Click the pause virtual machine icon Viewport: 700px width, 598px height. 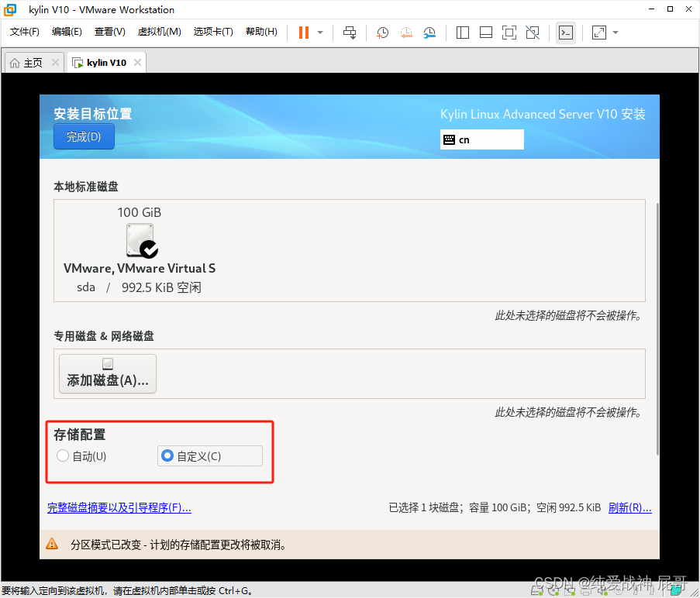[x=304, y=32]
